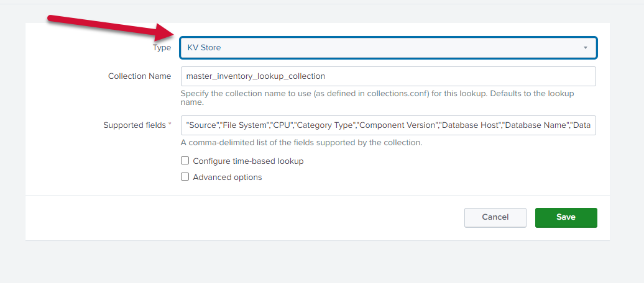Screen dimensions: 644x283
Task: Click the "Collection Name" field label
Action: point(139,76)
